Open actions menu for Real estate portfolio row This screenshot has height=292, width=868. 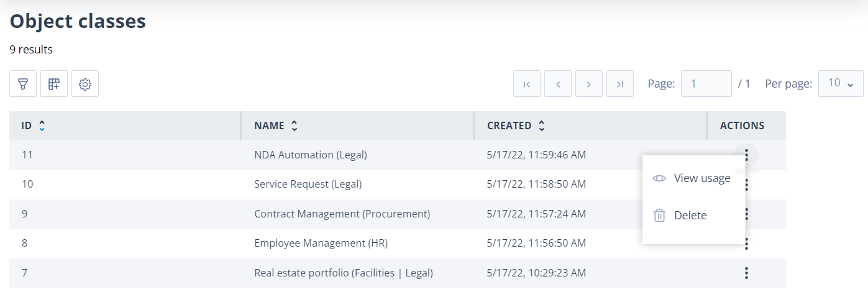(x=746, y=273)
